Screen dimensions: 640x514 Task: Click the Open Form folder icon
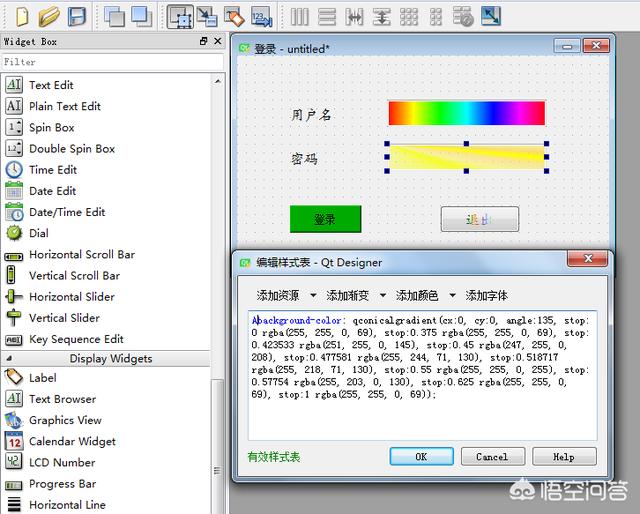click(49, 17)
